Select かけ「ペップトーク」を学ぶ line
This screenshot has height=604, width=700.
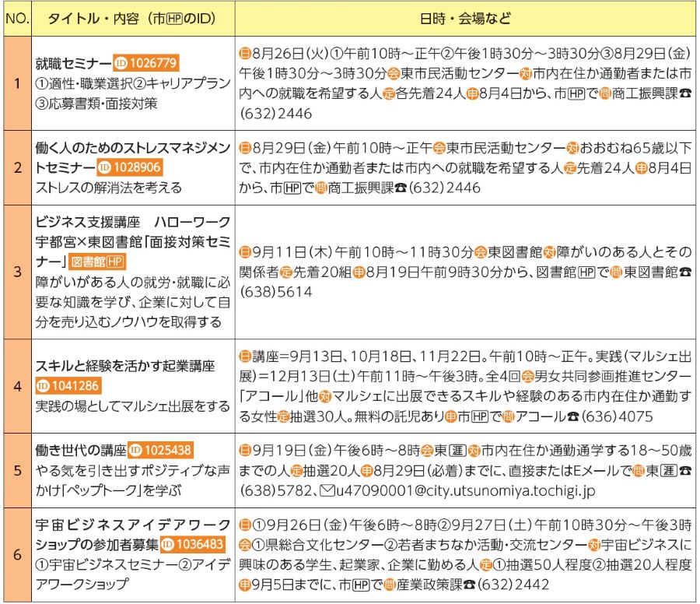108,490
